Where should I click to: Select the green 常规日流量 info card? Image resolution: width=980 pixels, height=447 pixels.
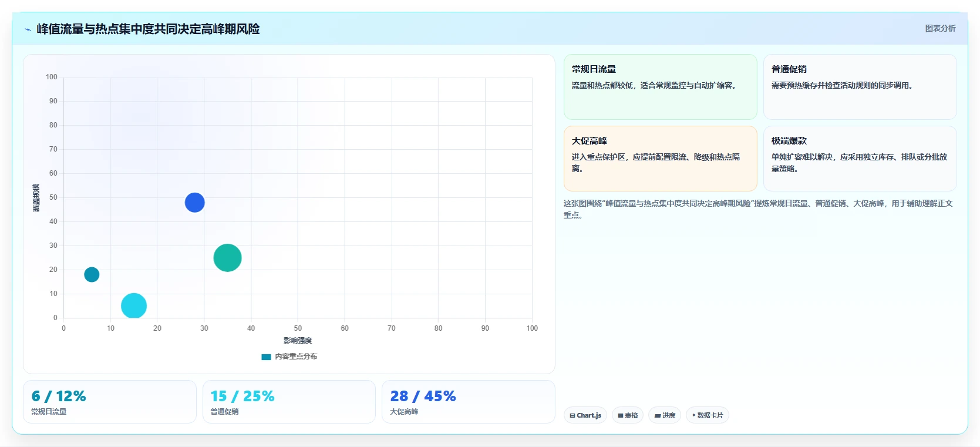661,87
